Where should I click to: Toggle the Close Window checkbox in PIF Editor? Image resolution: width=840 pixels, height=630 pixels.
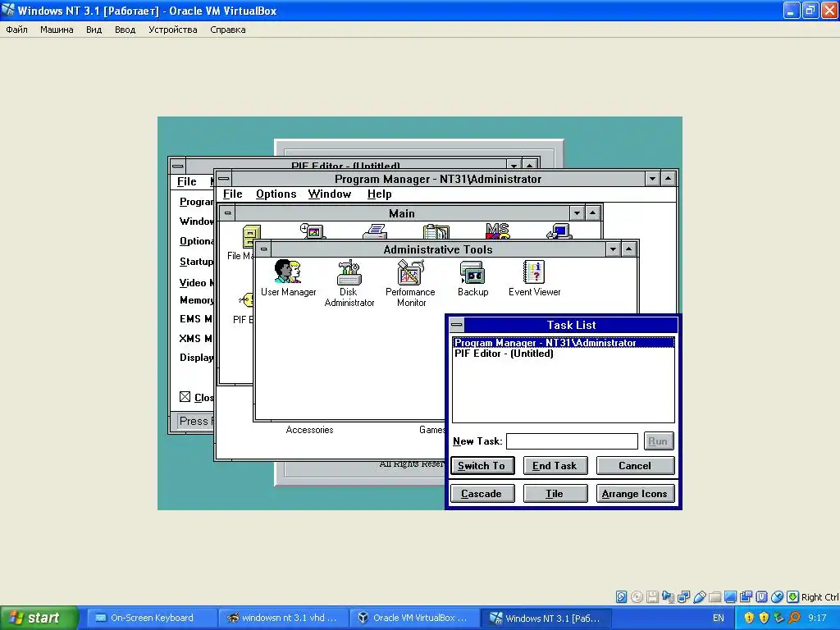pos(185,397)
